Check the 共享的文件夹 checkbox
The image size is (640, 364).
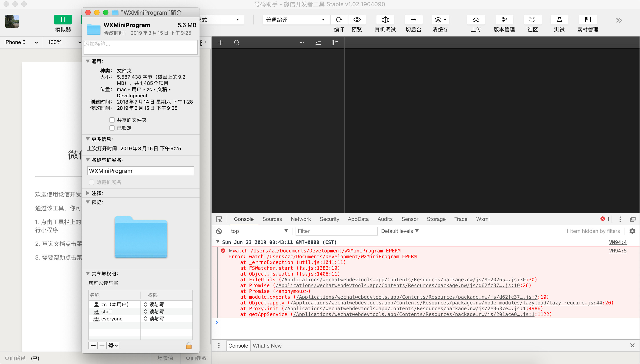[112, 120]
